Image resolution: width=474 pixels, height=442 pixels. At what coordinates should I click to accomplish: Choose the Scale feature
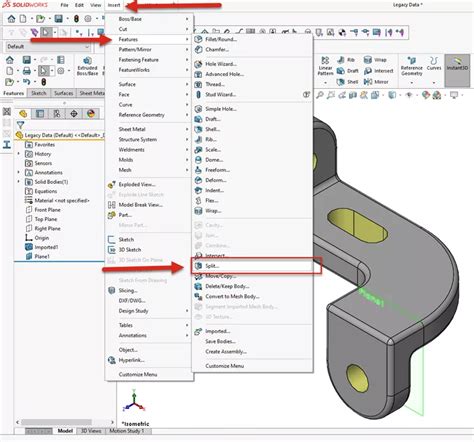click(253, 150)
